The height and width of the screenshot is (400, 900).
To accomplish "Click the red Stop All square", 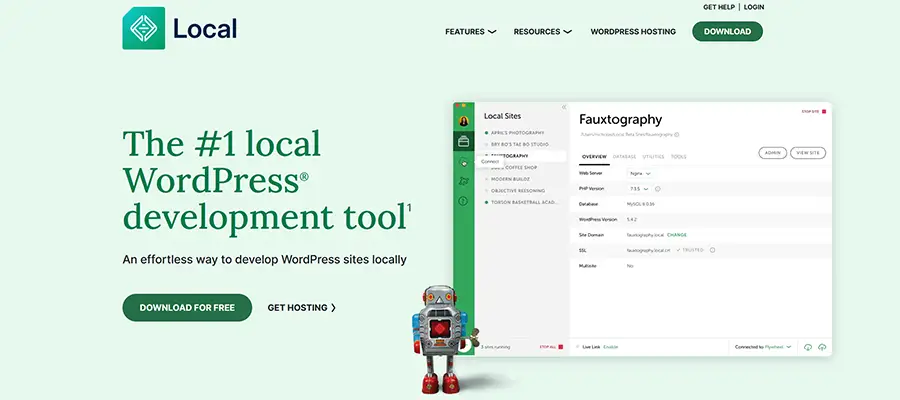I will (x=561, y=347).
